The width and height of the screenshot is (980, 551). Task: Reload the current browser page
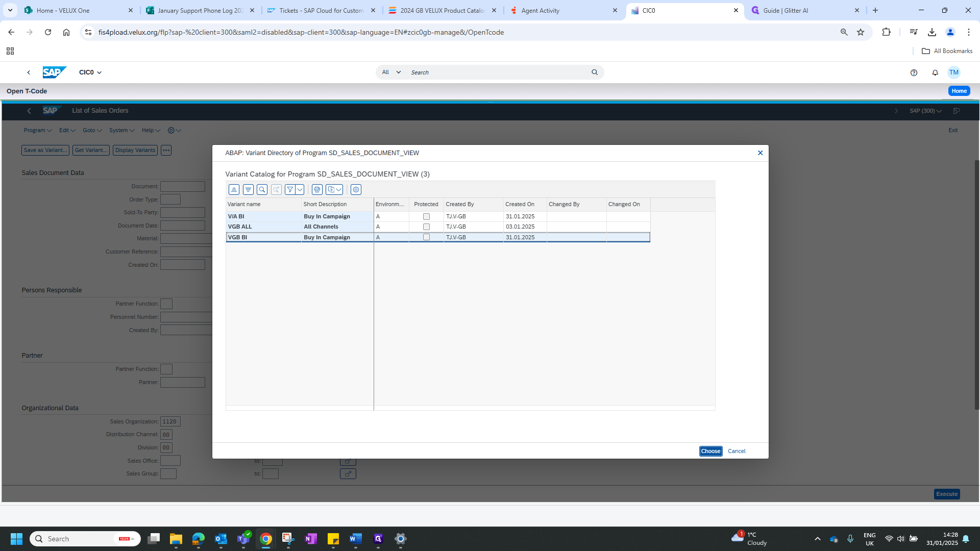(48, 32)
